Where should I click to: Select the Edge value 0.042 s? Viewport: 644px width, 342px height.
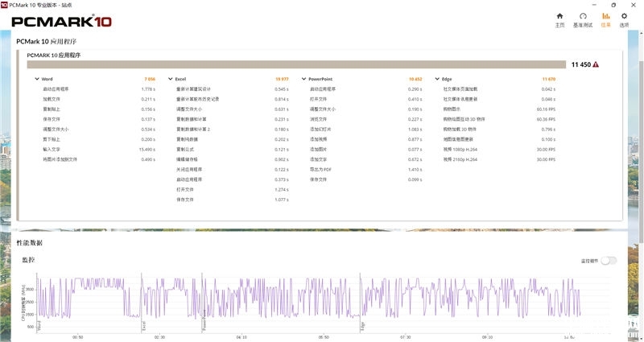coord(549,89)
